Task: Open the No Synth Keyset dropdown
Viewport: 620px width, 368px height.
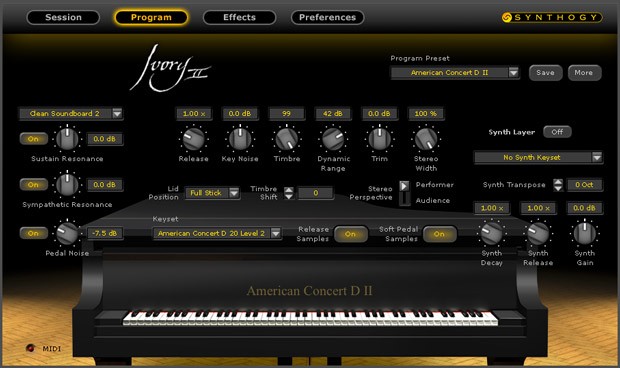Action: tap(538, 157)
